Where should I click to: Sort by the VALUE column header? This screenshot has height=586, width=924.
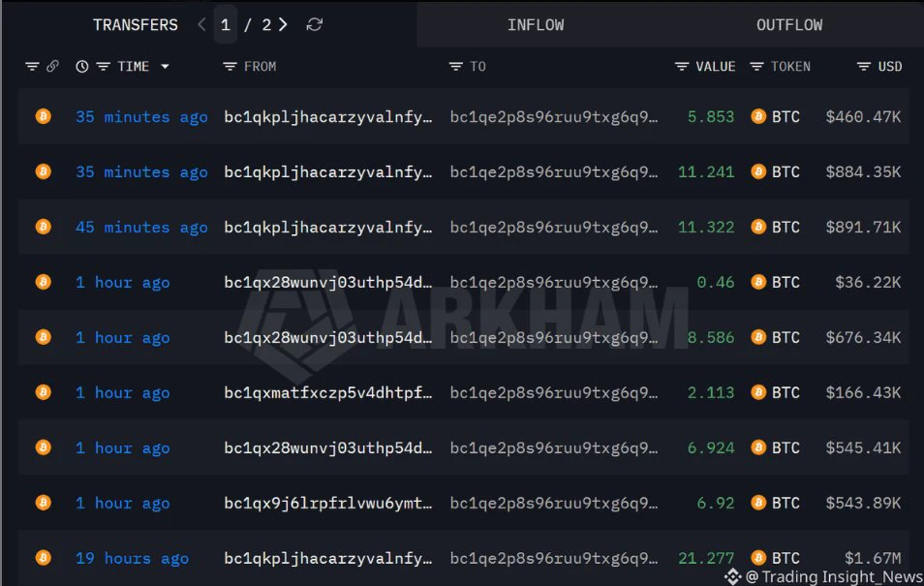716,67
